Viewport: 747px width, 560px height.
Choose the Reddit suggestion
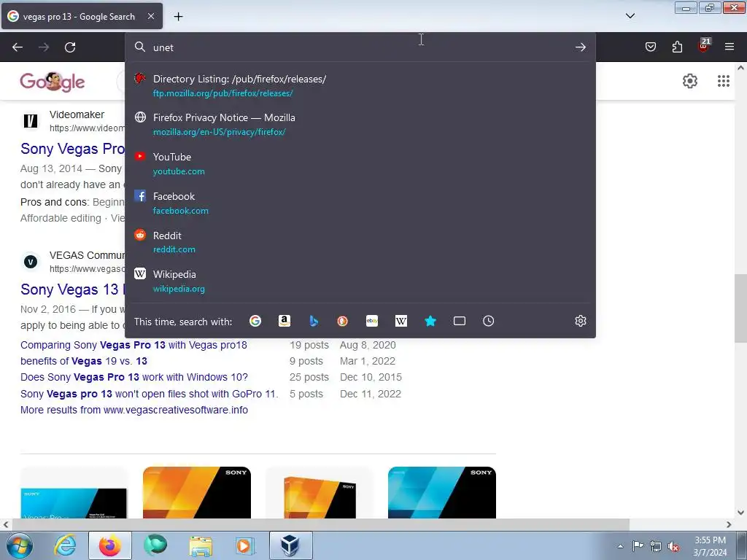[x=360, y=242]
